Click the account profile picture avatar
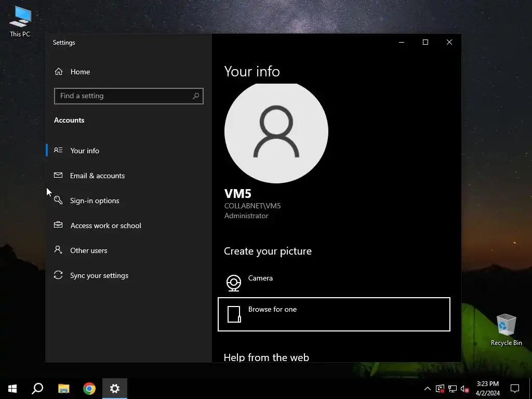532x399 pixels. click(x=276, y=133)
